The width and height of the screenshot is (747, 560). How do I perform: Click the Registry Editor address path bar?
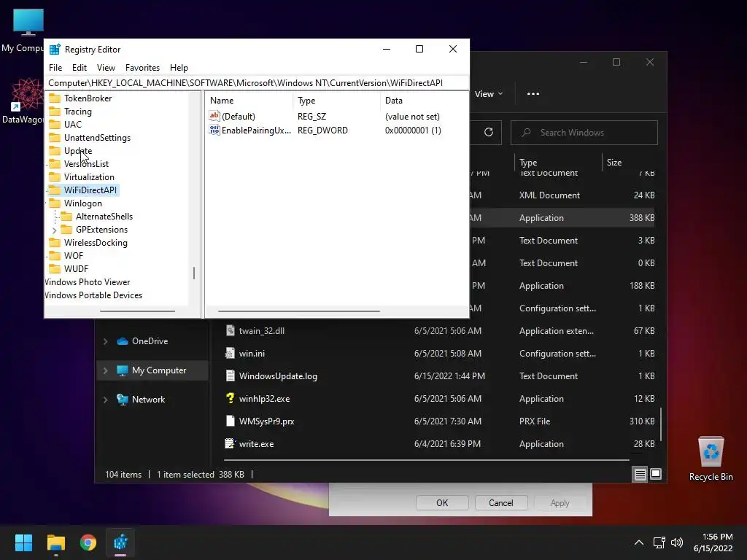pyautogui.click(x=257, y=83)
